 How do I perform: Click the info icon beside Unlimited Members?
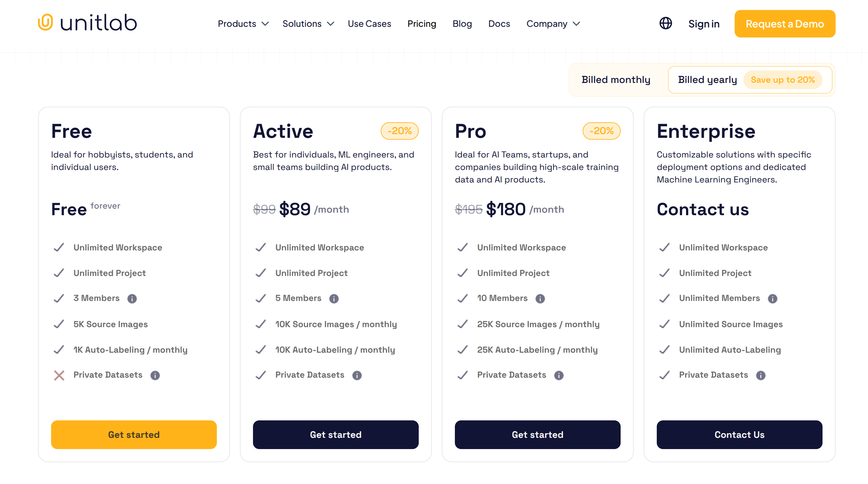click(x=772, y=298)
